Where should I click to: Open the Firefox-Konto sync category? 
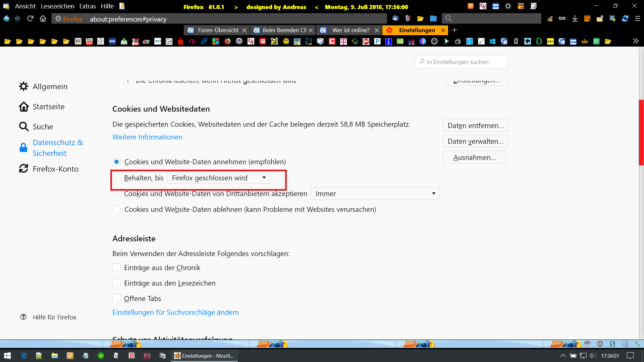point(55,169)
